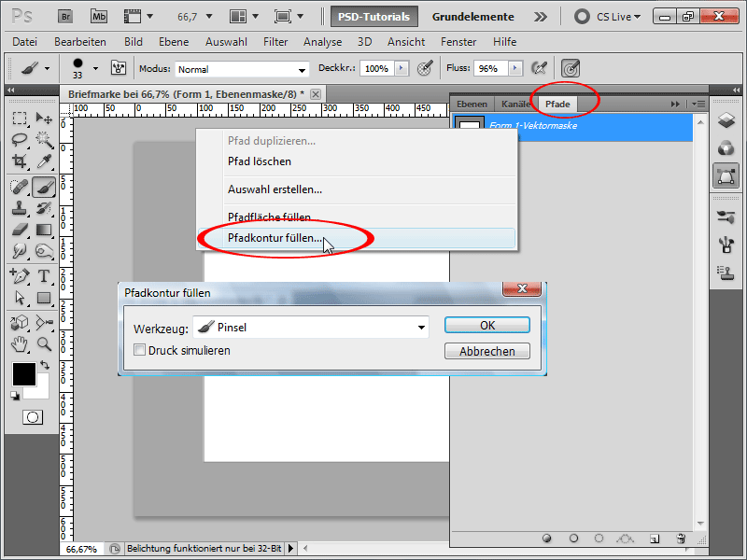Expand more workspaces chevron
Viewport: 747px width, 560px height.
click(x=541, y=17)
